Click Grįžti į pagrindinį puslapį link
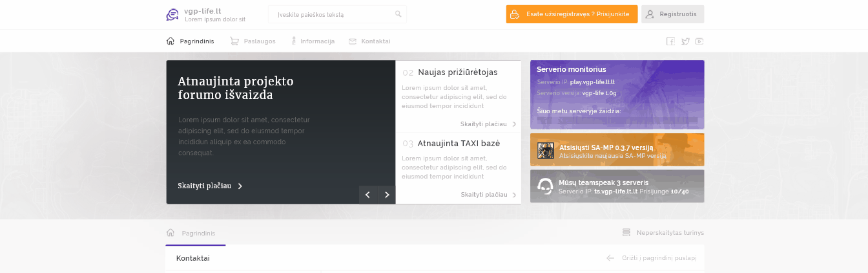 659,258
